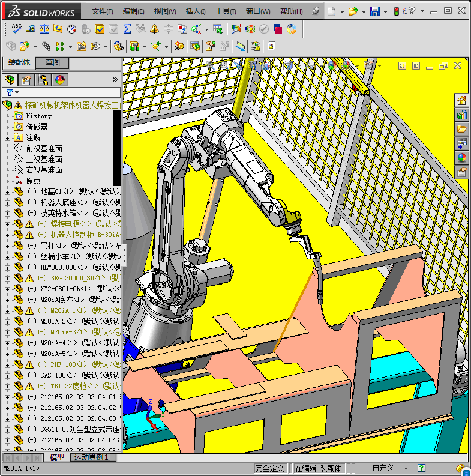Open Design Library in the task pane

[461, 115]
